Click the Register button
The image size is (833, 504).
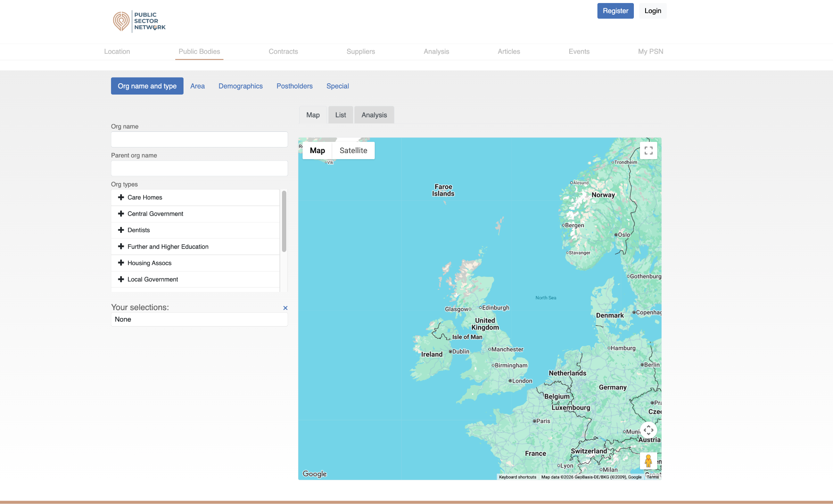(x=615, y=11)
